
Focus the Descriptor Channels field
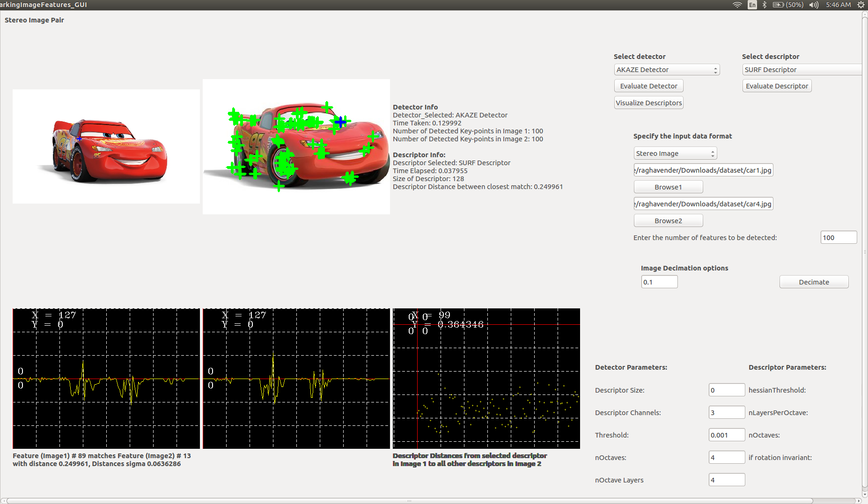tap(727, 413)
